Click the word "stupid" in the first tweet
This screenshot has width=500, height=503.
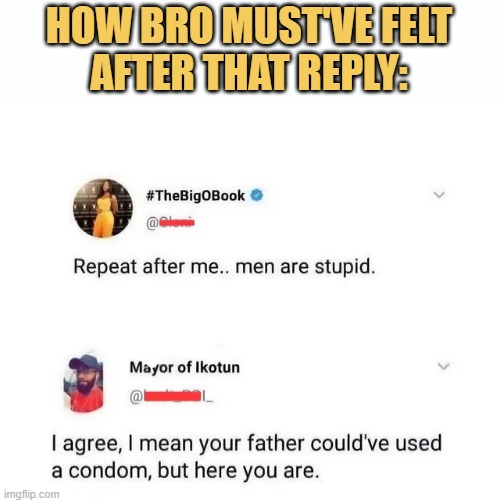tap(345, 267)
